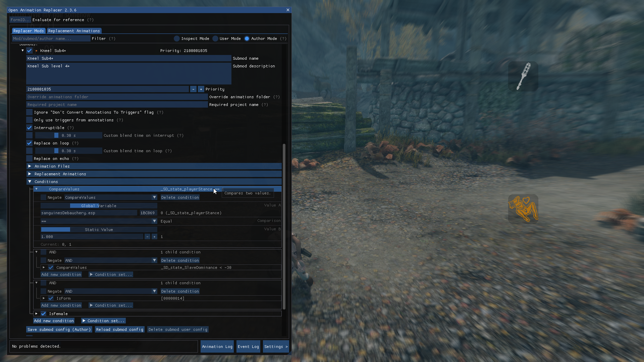Check Negate for the CompareValues condition

click(44, 197)
